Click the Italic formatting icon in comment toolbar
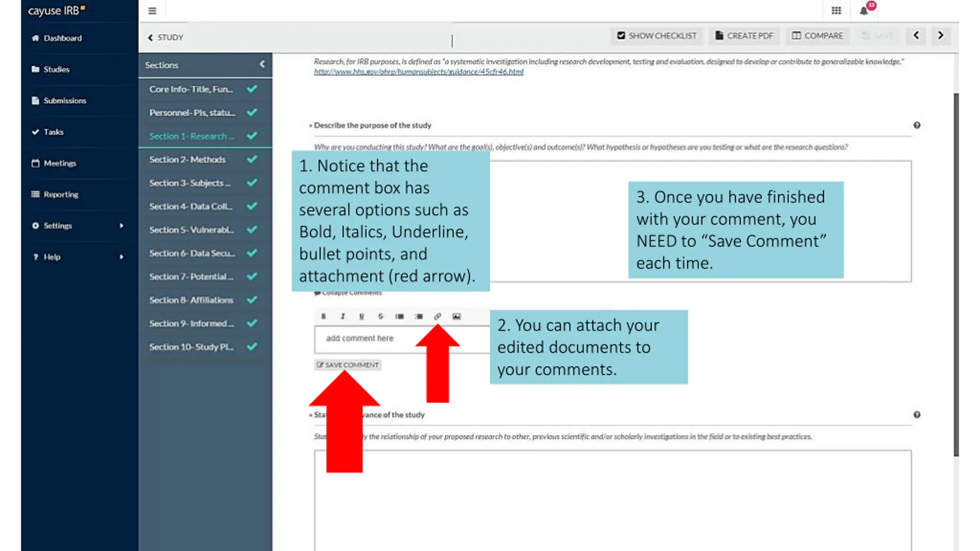 (x=343, y=316)
